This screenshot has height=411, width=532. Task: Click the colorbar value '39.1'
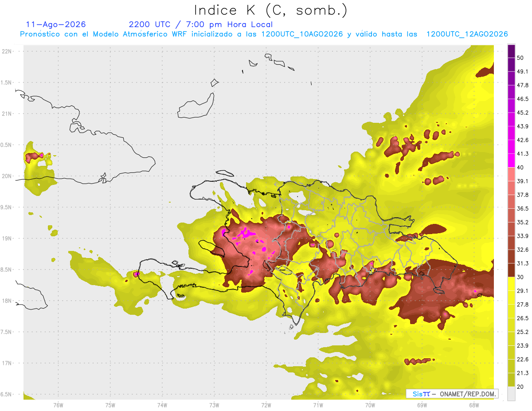point(522,181)
